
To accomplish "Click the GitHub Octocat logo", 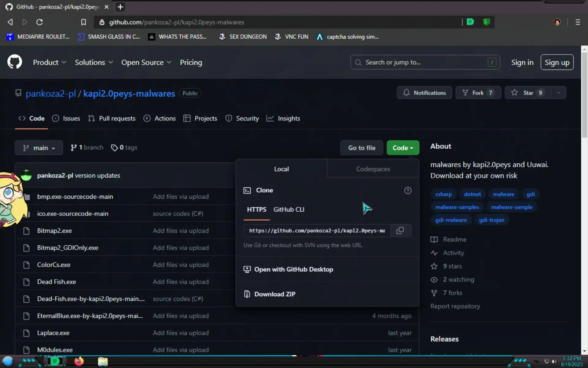I will click(15, 62).
